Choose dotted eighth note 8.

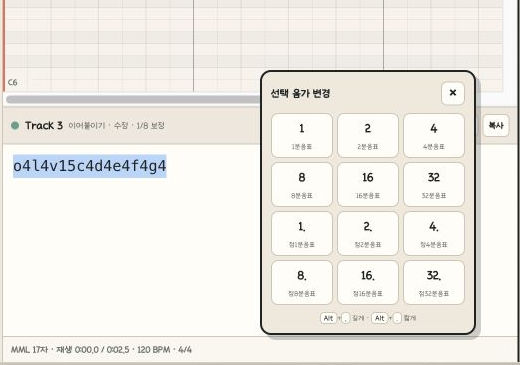(x=302, y=282)
